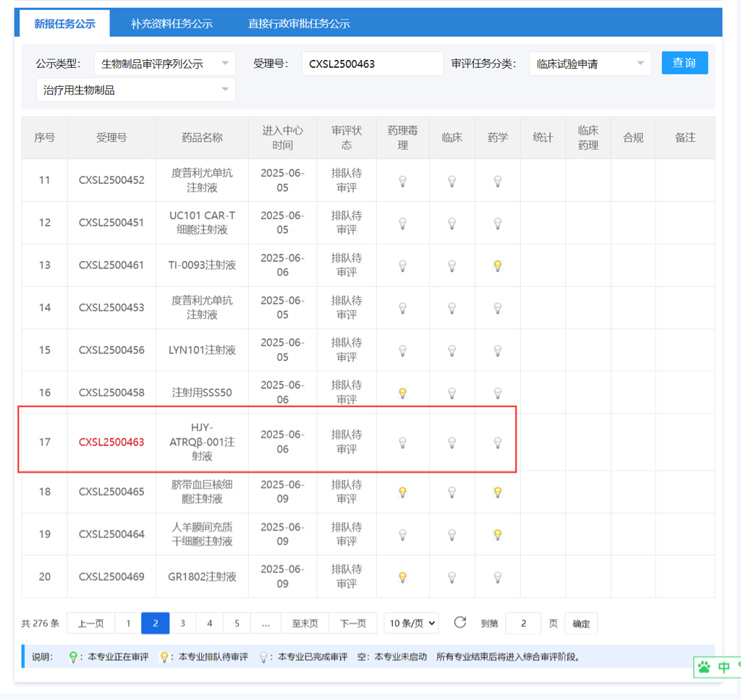Open the 临床试验申请 task category dropdown
The image size is (741, 700).
(590, 64)
